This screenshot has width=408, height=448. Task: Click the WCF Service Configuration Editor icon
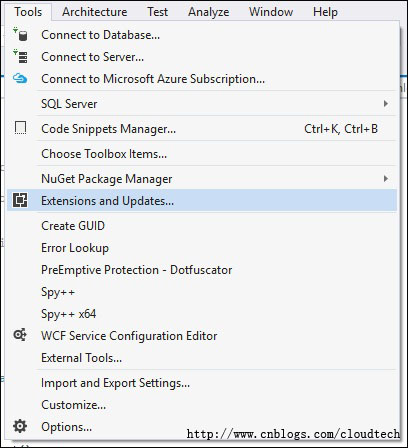20,335
